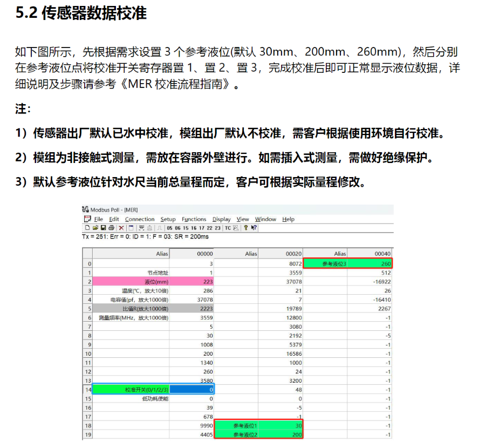Click the value 8072 cell
This screenshot has height=448, width=479.
pos(280,263)
